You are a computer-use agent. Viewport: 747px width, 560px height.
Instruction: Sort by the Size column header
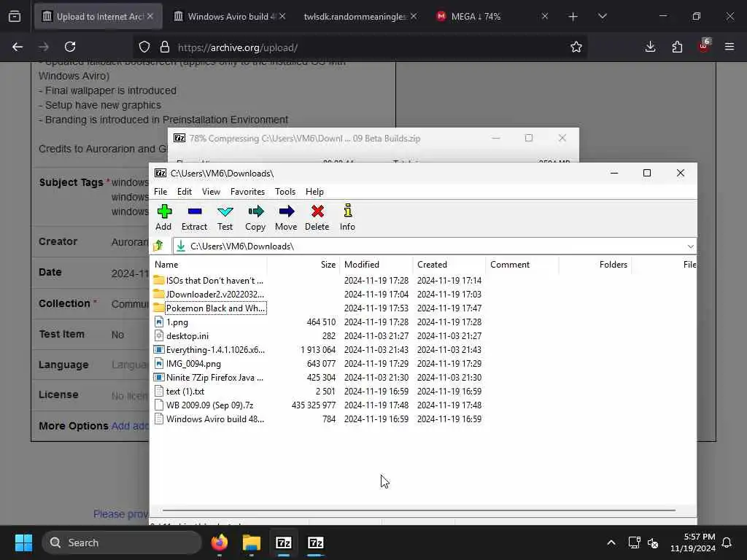pyautogui.click(x=303, y=264)
